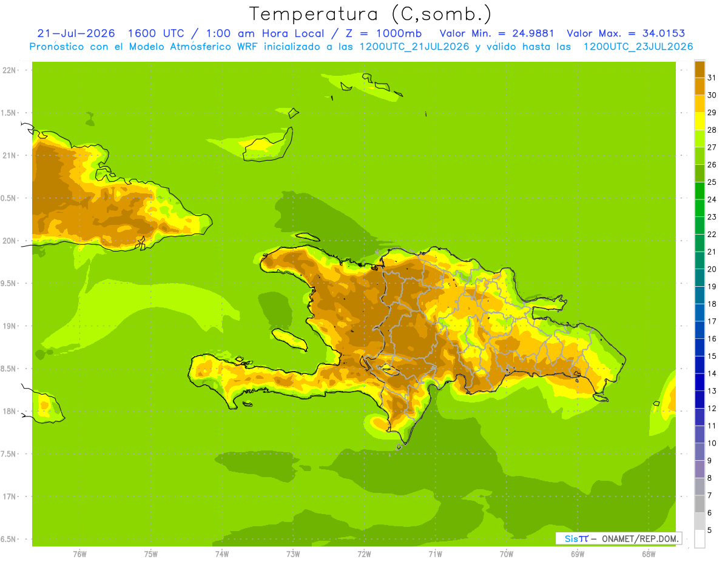Click the "18N" latitude label
The height and width of the screenshot is (562, 728).
click(x=10, y=411)
